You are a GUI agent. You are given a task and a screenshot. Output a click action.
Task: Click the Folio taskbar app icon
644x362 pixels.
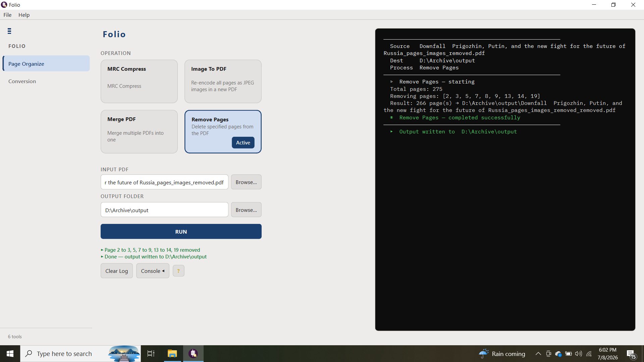193,354
